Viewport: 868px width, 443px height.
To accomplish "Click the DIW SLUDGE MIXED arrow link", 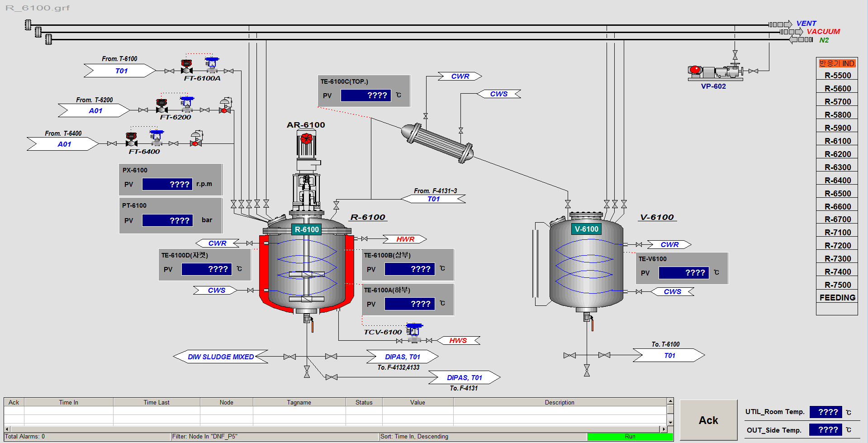I will tap(221, 357).
